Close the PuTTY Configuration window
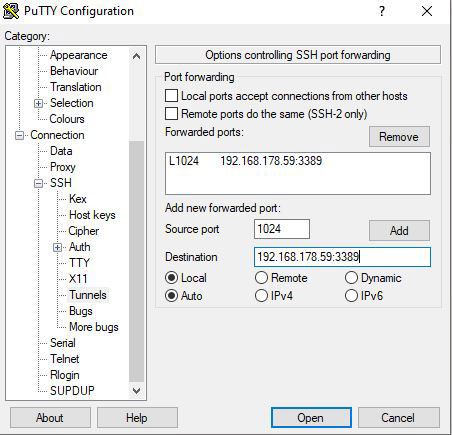452x435 pixels. coord(427,11)
